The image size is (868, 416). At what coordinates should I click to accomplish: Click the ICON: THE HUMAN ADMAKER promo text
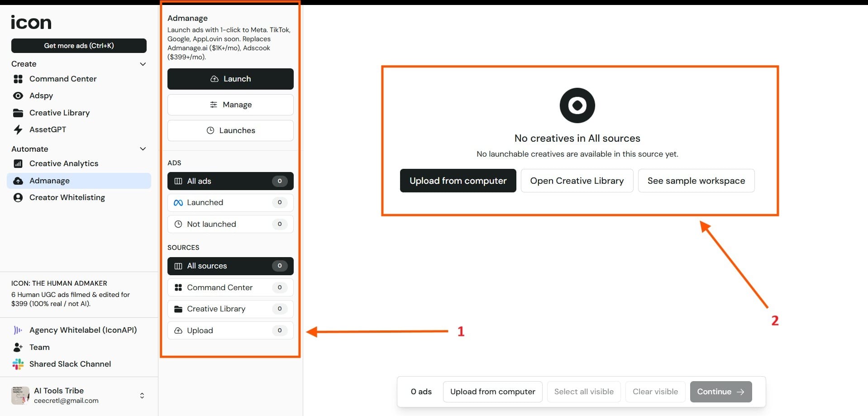pos(59,283)
